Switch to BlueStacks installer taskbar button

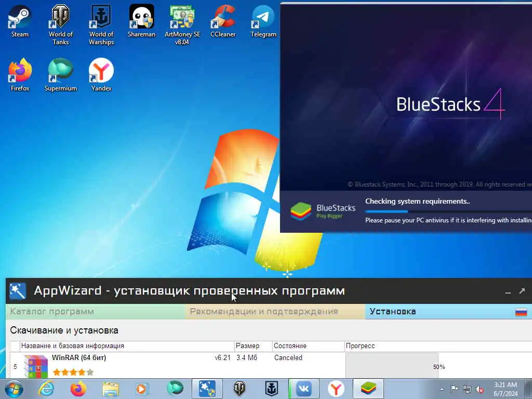pyautogui.click(x=368, y=389)
